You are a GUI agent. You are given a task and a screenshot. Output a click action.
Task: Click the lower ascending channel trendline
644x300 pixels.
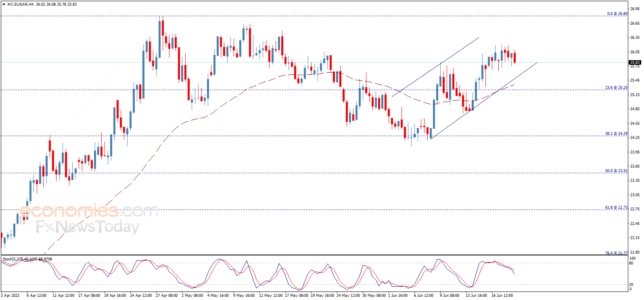click(484, 100)
